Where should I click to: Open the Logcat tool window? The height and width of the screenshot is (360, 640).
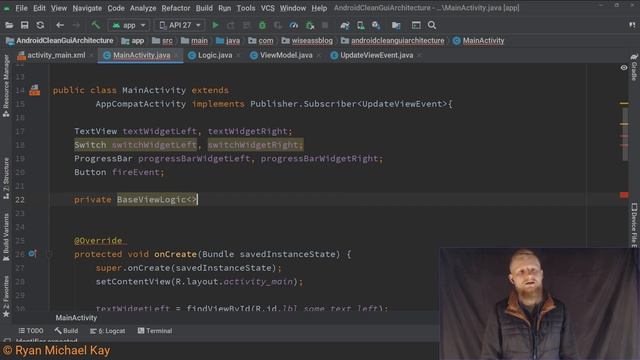click(x=108, y=331)
